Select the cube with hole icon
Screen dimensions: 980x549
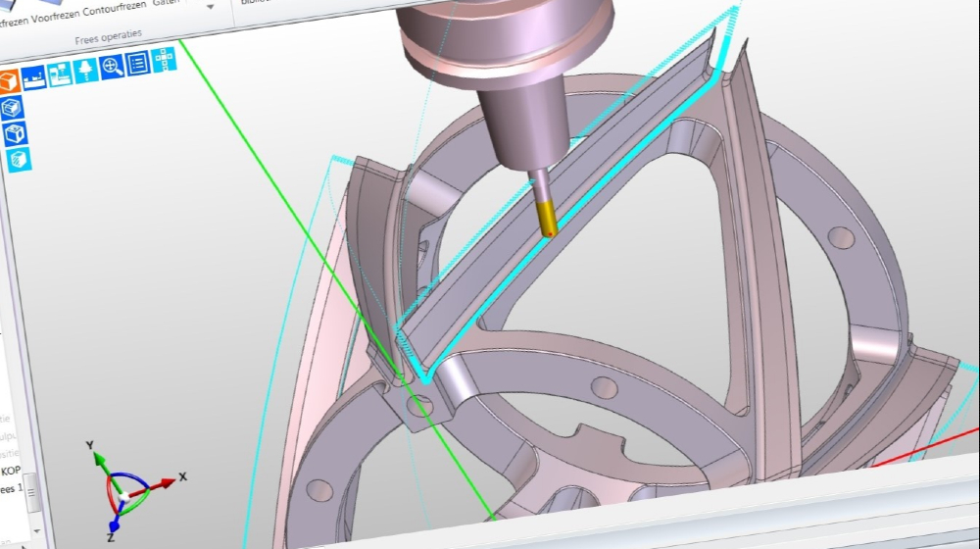pos(15,133)
